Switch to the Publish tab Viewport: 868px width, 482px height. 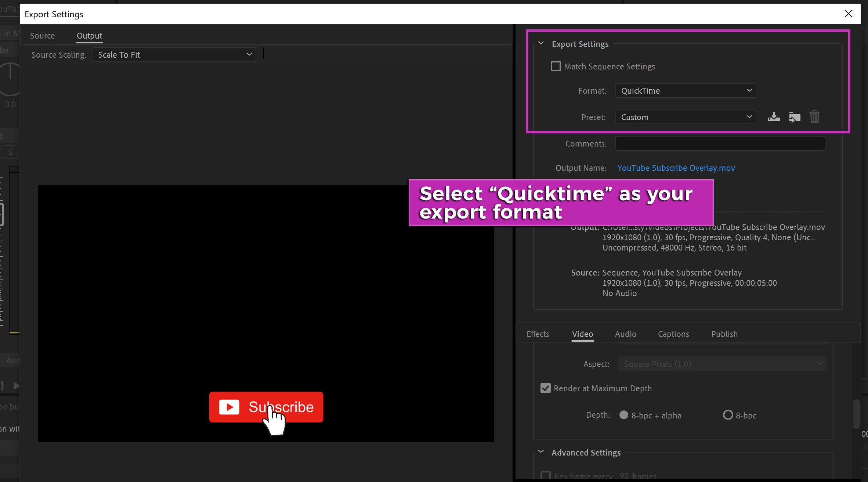[x=724, y=334]
